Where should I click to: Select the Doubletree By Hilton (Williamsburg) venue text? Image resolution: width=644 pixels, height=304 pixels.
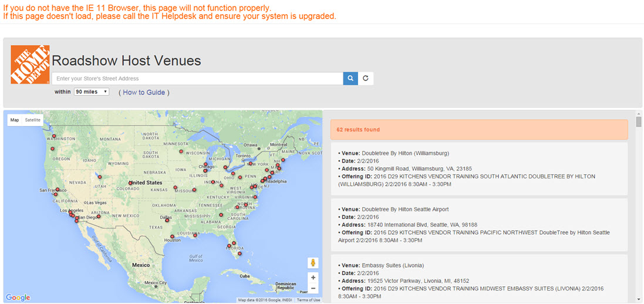pos(406,153)
